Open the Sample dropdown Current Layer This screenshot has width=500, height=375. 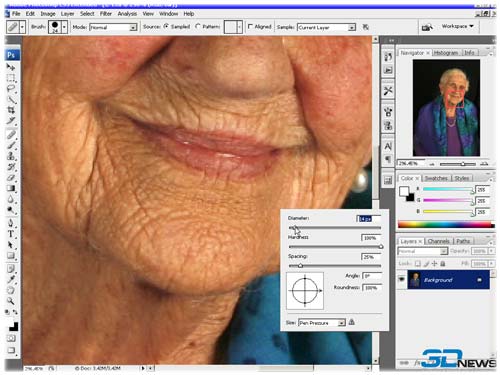pyautogui.click(x=326, y=27)
